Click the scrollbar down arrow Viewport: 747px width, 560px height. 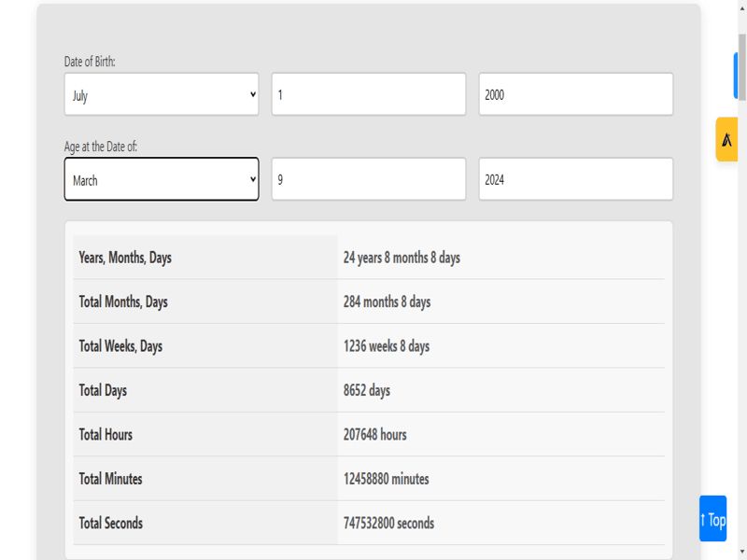(x=742, y=553)
